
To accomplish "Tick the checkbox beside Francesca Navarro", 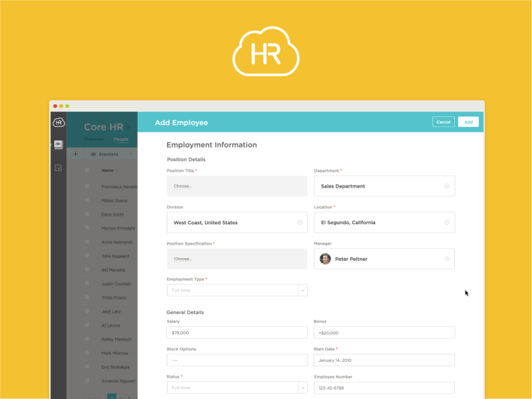I will click(x=87, y=186).
